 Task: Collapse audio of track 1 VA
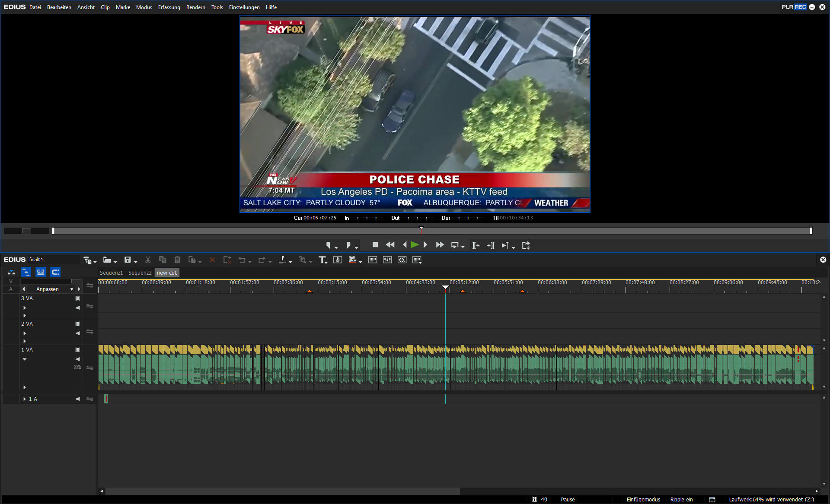click(25, 359)
